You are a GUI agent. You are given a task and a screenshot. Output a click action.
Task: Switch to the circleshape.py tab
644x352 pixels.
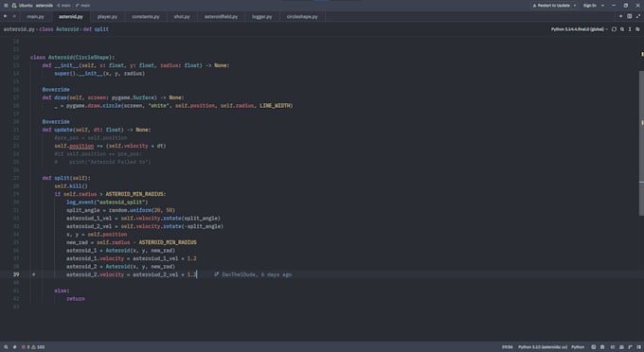(x=302, y=17)
